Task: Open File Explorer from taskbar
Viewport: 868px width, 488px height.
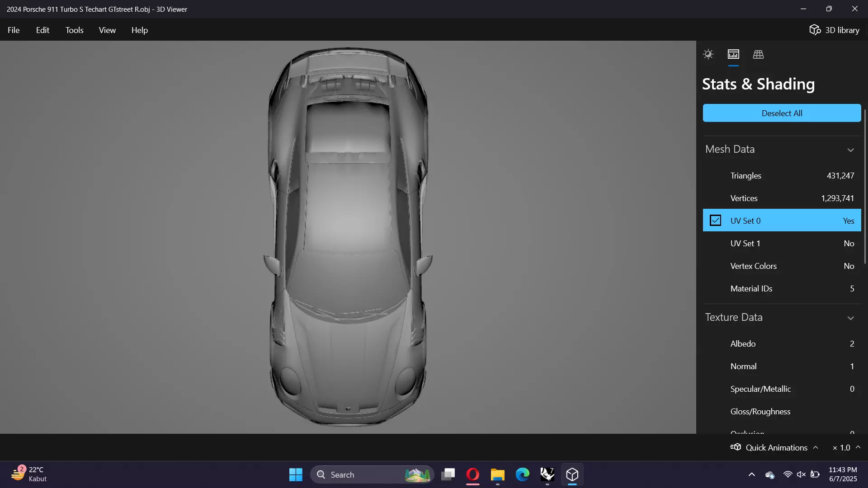Action: coord(498,474)
